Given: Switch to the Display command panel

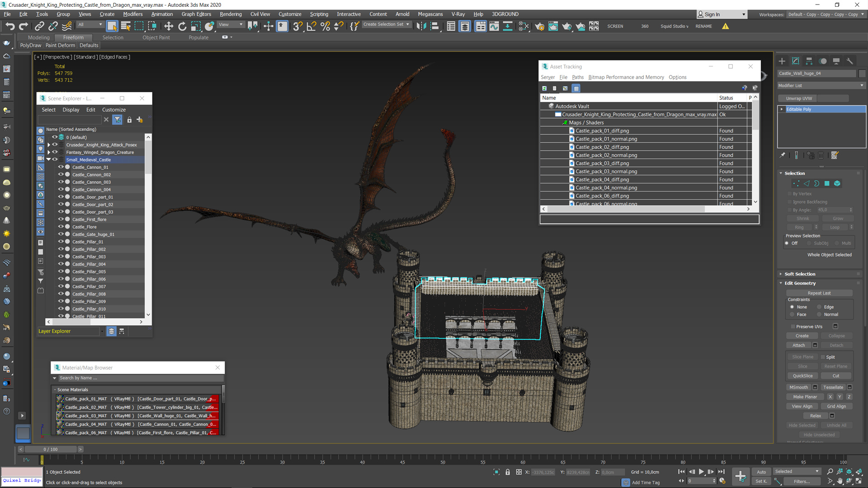Looking at the screenshot, I should 836,61.
